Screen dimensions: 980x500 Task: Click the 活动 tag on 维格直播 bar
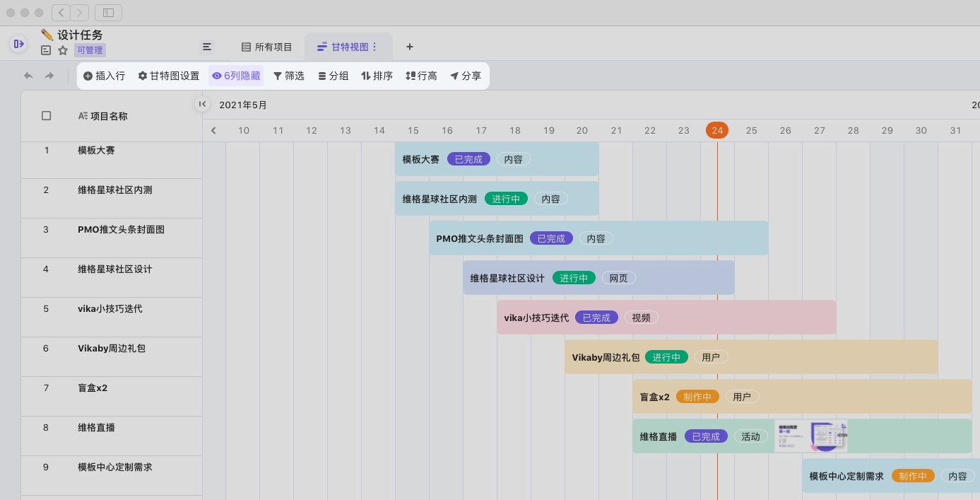coord(750,436)
